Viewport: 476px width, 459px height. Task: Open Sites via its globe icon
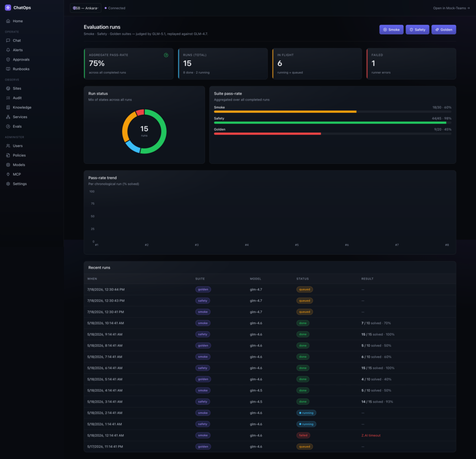click(x=8, y=88)
